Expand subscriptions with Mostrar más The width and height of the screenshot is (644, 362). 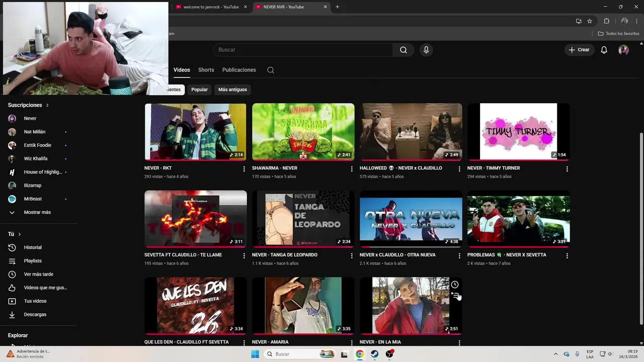point(38,212)
